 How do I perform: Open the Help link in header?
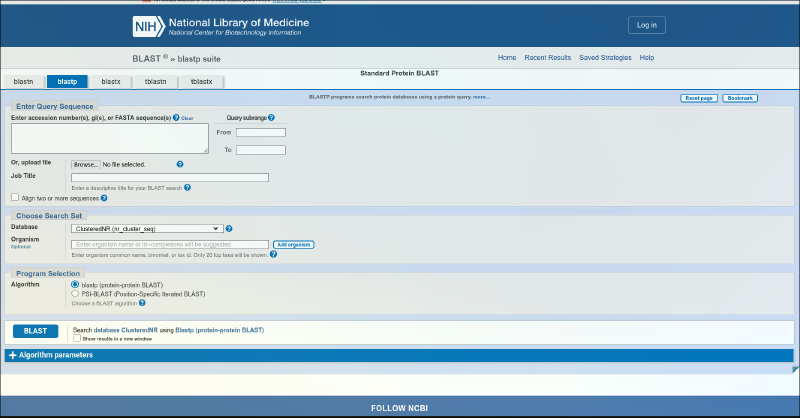pyautogui.click(x=646, y=58)
